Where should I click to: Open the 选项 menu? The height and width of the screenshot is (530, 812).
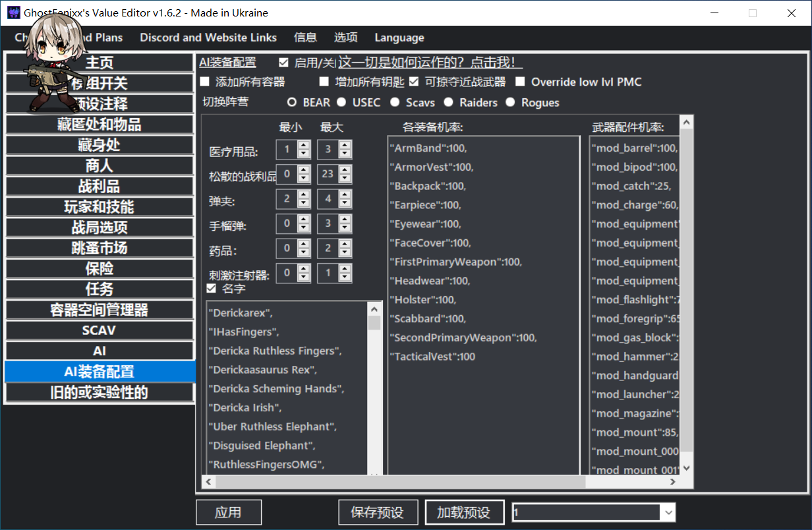point(345,38)
